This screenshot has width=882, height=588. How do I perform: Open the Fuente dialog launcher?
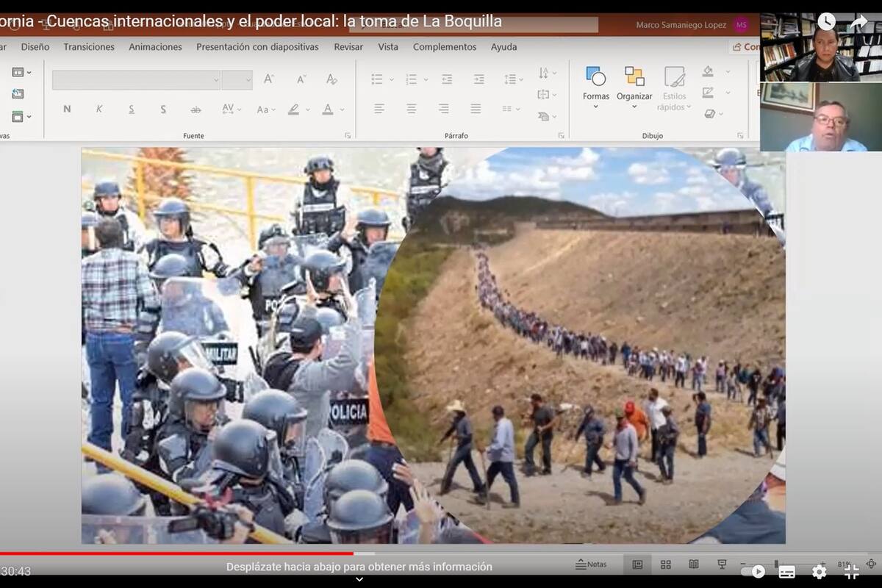point(348,136)
